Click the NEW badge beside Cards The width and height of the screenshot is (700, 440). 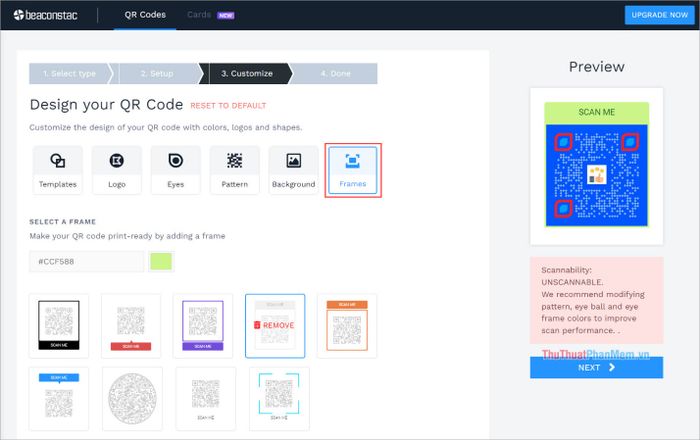[x=225, y=15]
